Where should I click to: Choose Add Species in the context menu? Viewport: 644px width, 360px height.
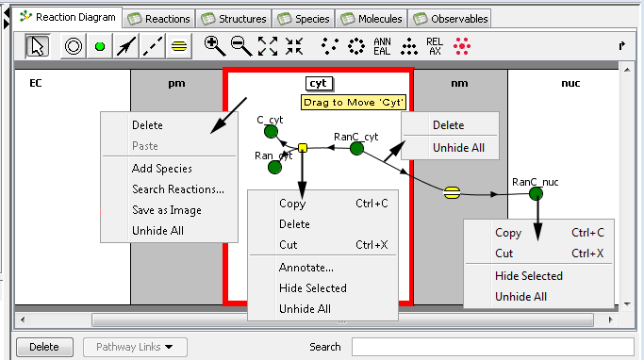click(x=169, y=169)
